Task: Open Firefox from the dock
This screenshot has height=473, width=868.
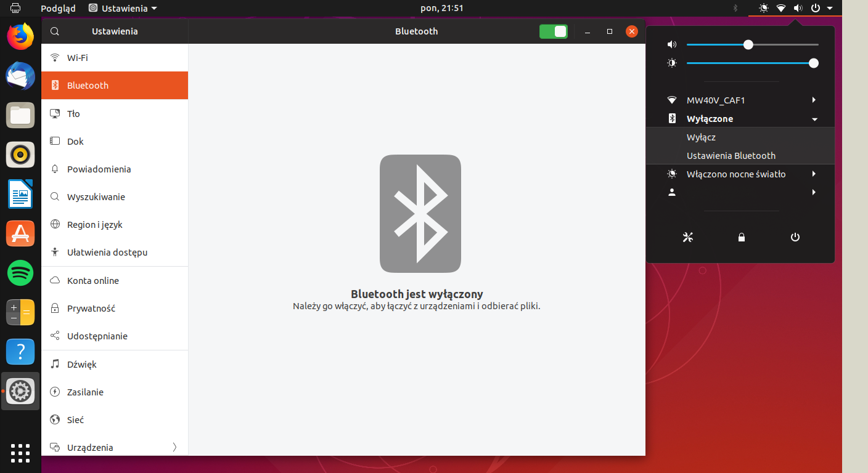Action: [20, 37]
